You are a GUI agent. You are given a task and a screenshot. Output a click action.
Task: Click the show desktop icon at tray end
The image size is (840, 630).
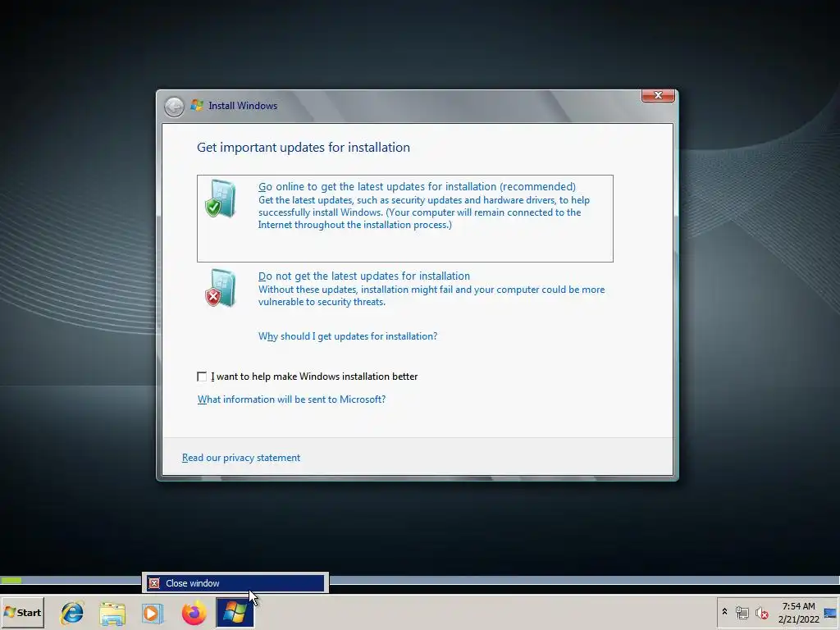pos(830,612)
